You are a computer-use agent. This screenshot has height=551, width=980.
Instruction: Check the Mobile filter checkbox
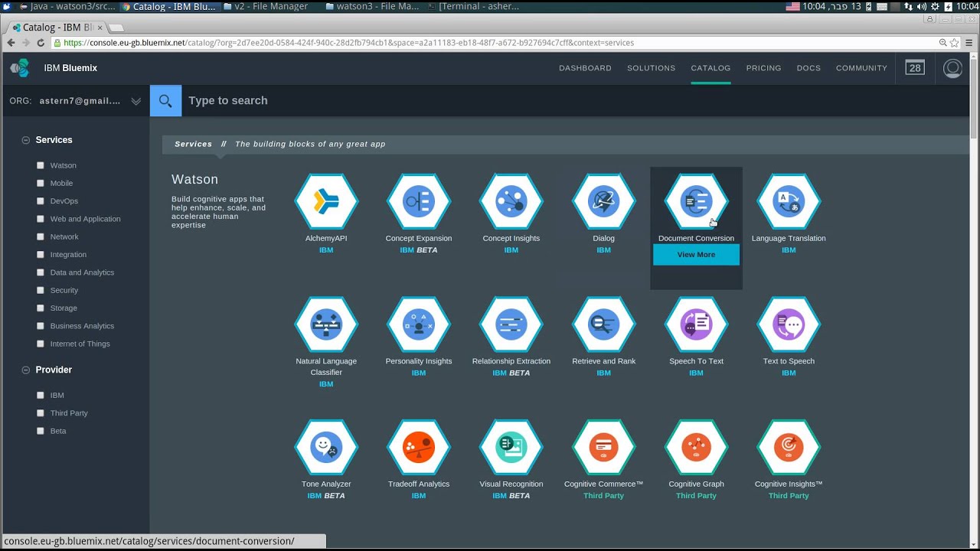tap(41, 183)
